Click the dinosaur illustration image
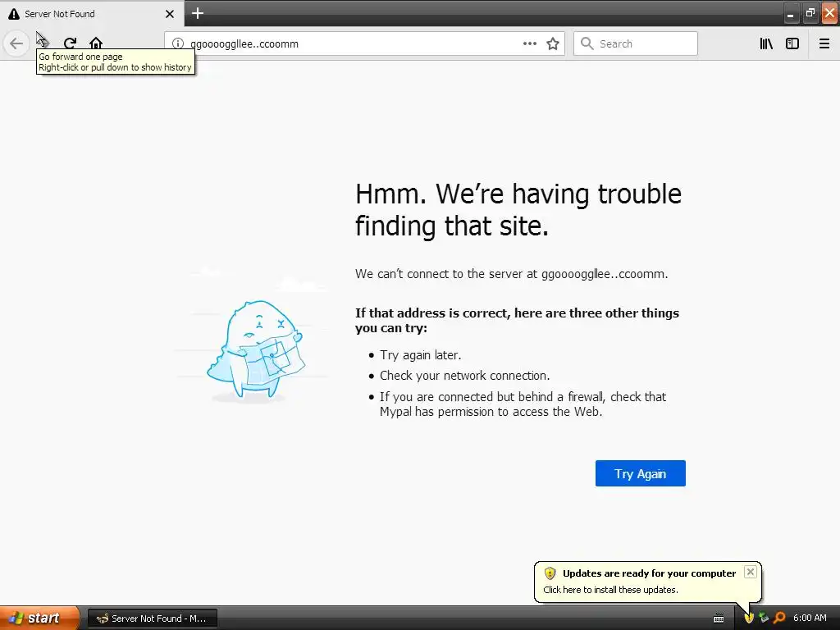Image resolution: width=840 pixels, height=630 pixels. pyautogui.click(x=256, y=351)
